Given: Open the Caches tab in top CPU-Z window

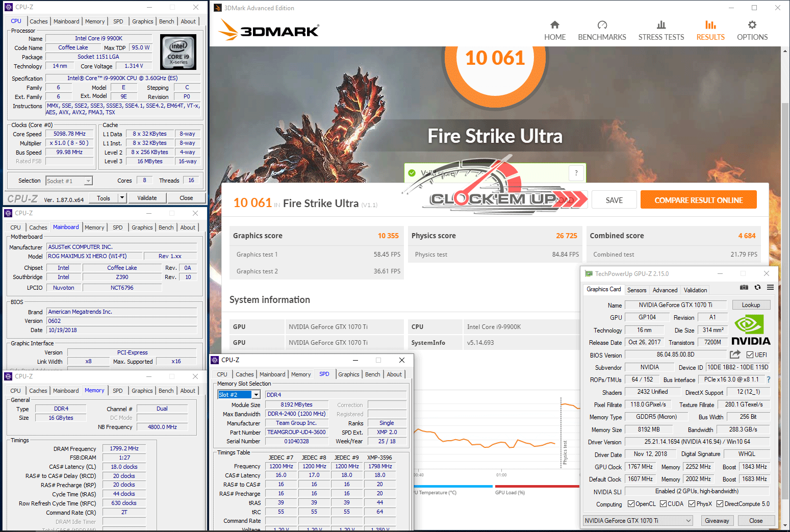Looking at the screenshot, I should point(39,21).
